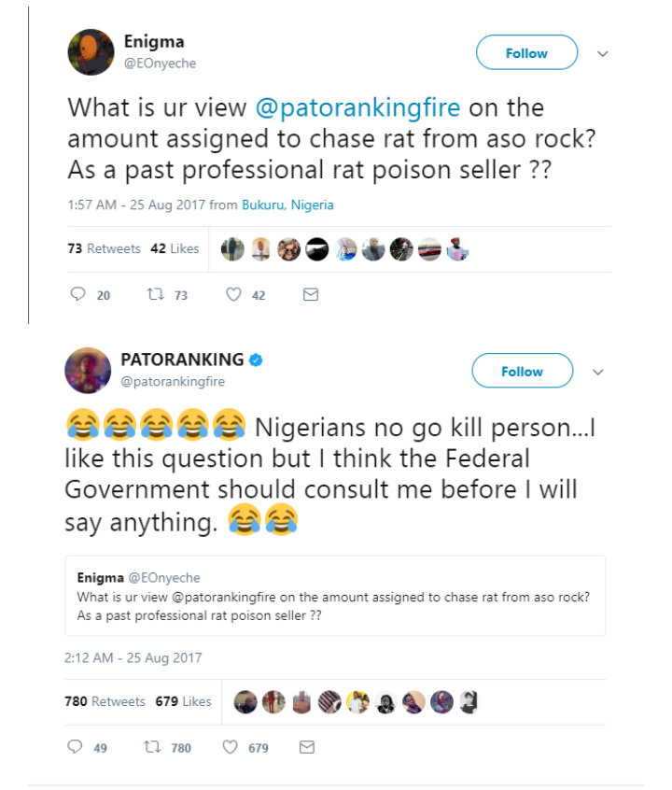This screenshot has width=672, height=790.
Task: Open the more options chevron on PATORANKING's tweet
Action: (598, 372)
